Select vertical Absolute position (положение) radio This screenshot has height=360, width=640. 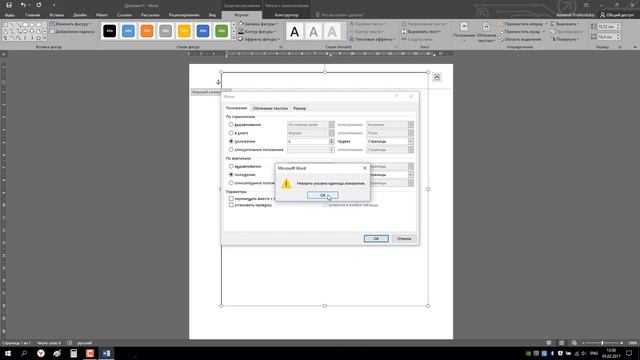pyautogui.click(x=231, y=174)
